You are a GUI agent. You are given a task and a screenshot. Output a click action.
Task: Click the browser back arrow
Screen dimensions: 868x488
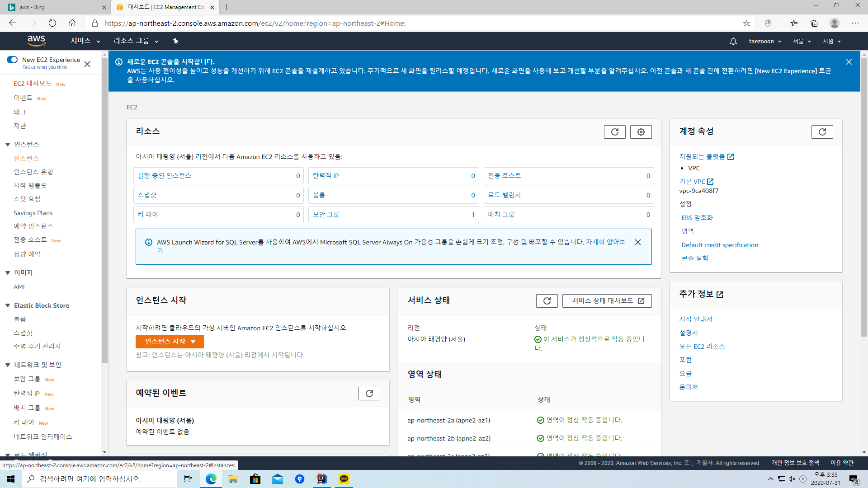13,23
